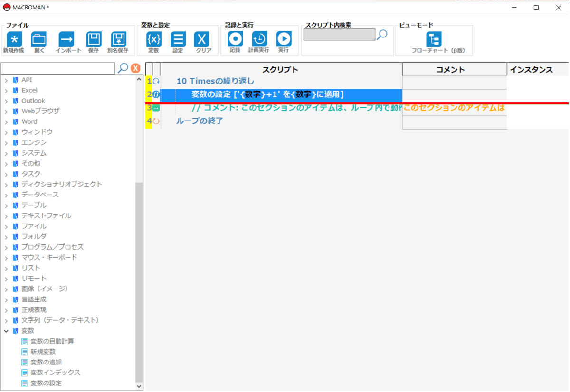Click the function icon on script row 2
The width and height of the screenshot is (570, 392).
pyautogui.click(x=156, y=94)
